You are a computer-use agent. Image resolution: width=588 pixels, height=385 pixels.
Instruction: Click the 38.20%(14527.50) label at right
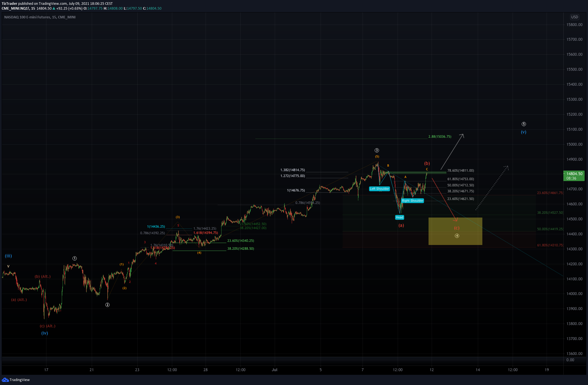click(550, 213)
